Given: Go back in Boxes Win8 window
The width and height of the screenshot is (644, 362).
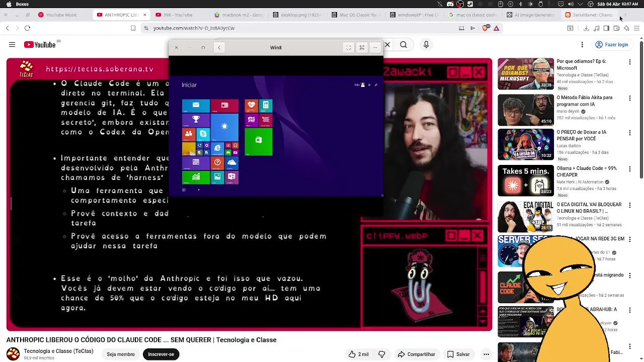Looking at the screenshot, I should click(x=219, y=47).
